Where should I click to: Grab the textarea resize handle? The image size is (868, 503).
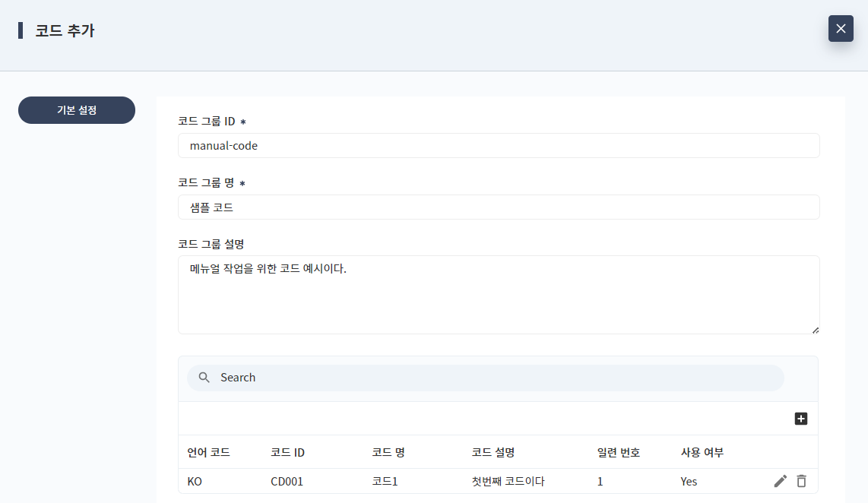point(815,330)
